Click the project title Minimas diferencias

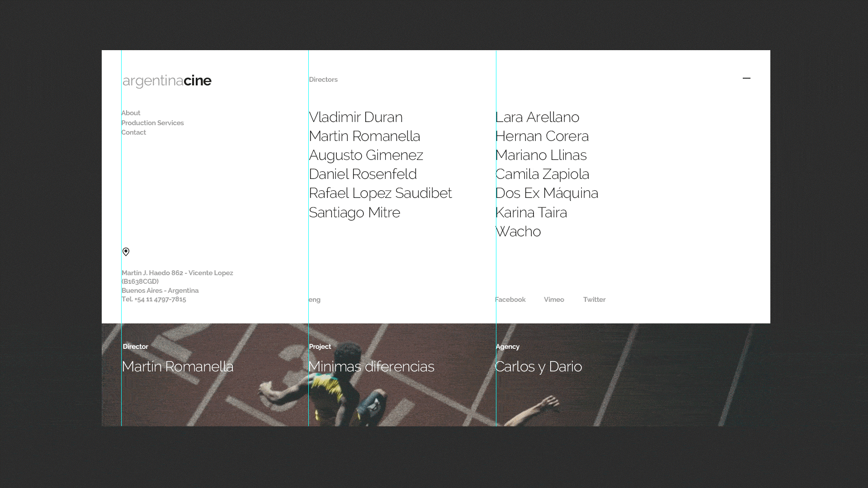tap(371, 366)
